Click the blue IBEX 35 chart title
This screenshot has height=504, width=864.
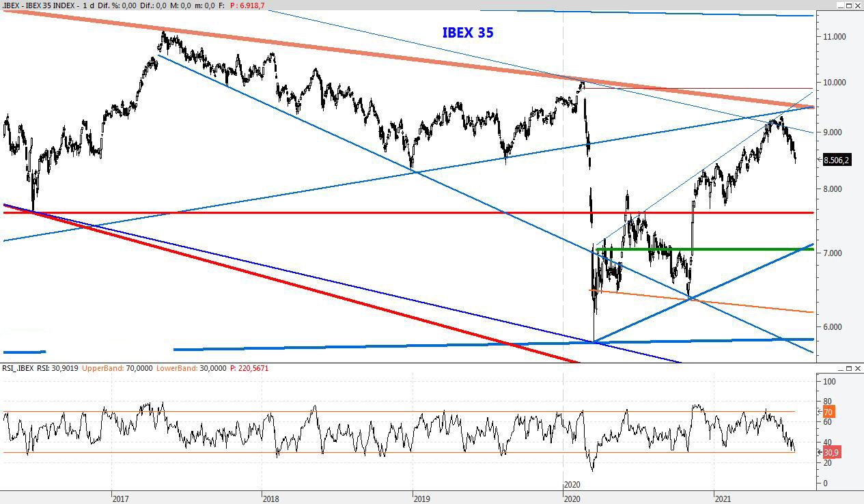tap(467, 32)
